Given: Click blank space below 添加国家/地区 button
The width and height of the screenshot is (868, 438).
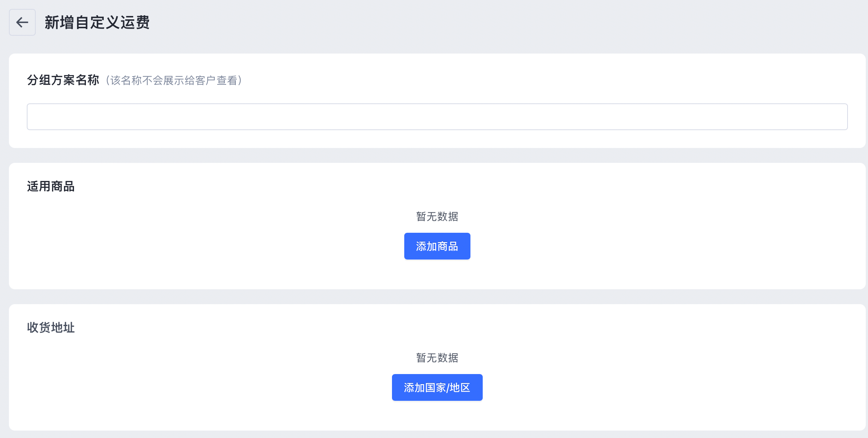Looking at the screenshot, I should point(437,416).
